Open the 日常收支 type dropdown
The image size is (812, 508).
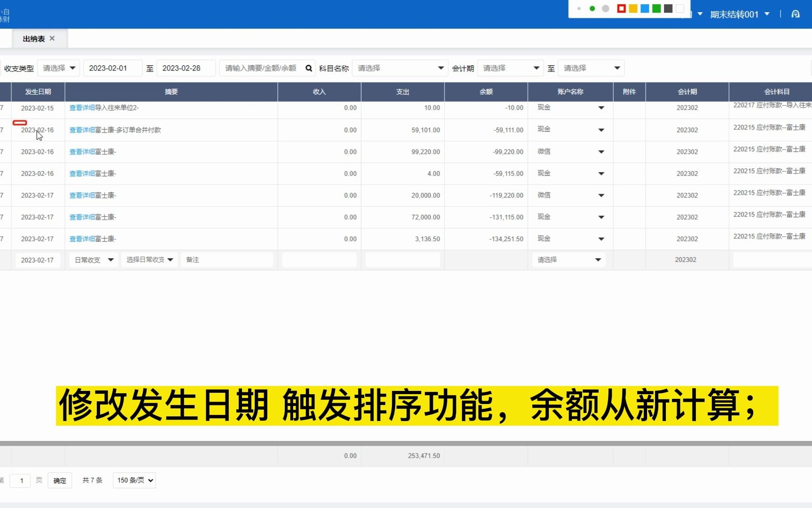93,260
